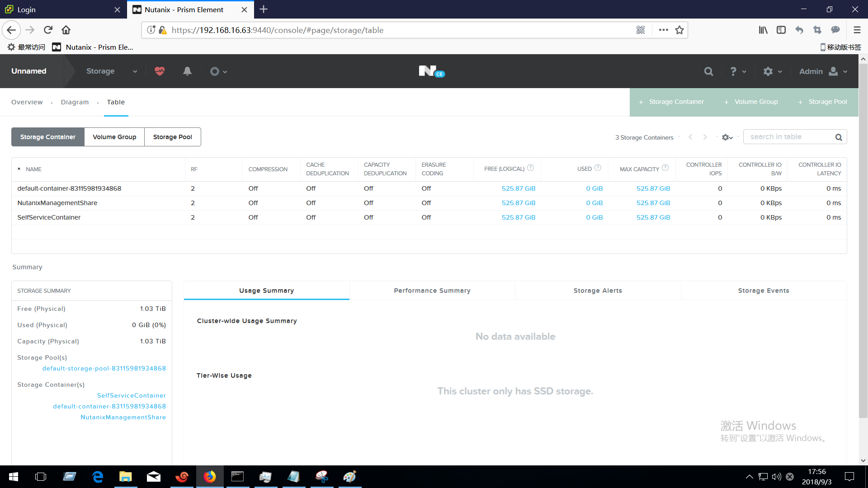Go to next table page arrow
Screen dimensions: 868x488
point(705,137)
